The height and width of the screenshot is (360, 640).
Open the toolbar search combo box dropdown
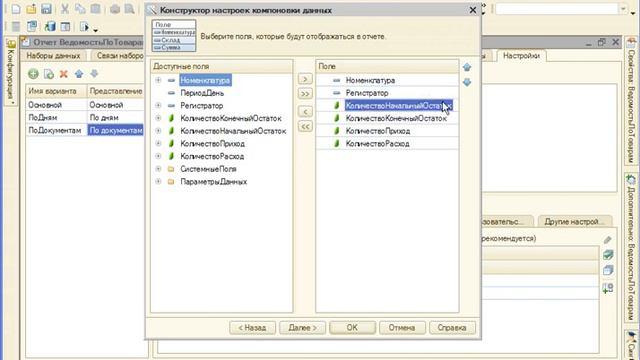[x=623, y=9]
